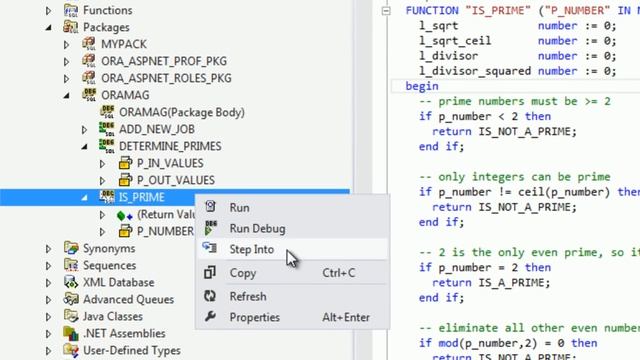Click the Copy icon in context menu
This screenshot has width=640, height=360.
210,272
